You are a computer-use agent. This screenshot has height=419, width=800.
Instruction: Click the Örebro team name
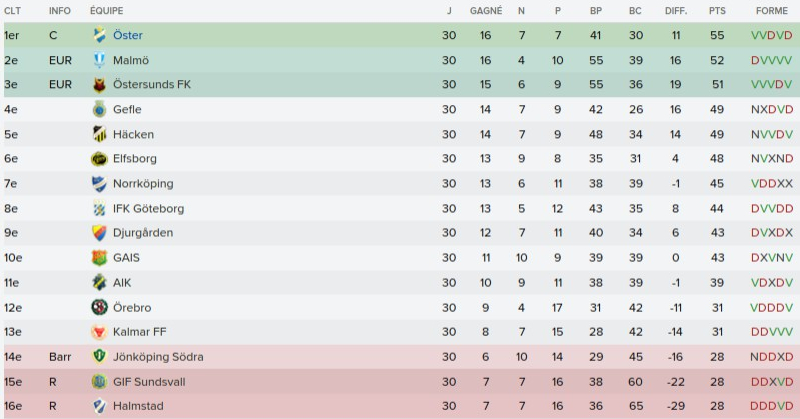point(133,307)
